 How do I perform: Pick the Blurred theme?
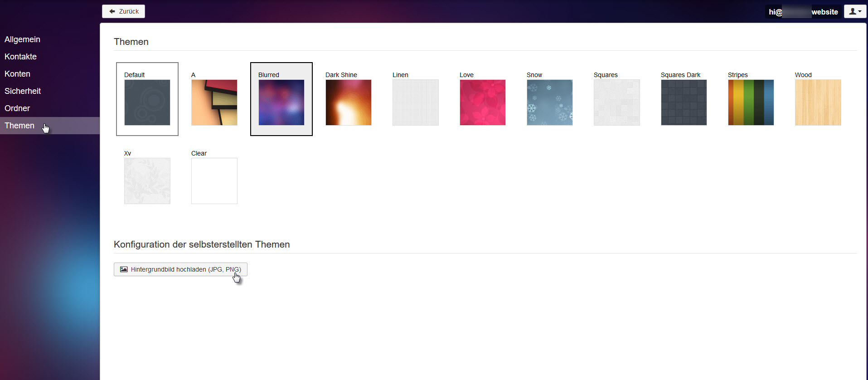click(281, 102)
